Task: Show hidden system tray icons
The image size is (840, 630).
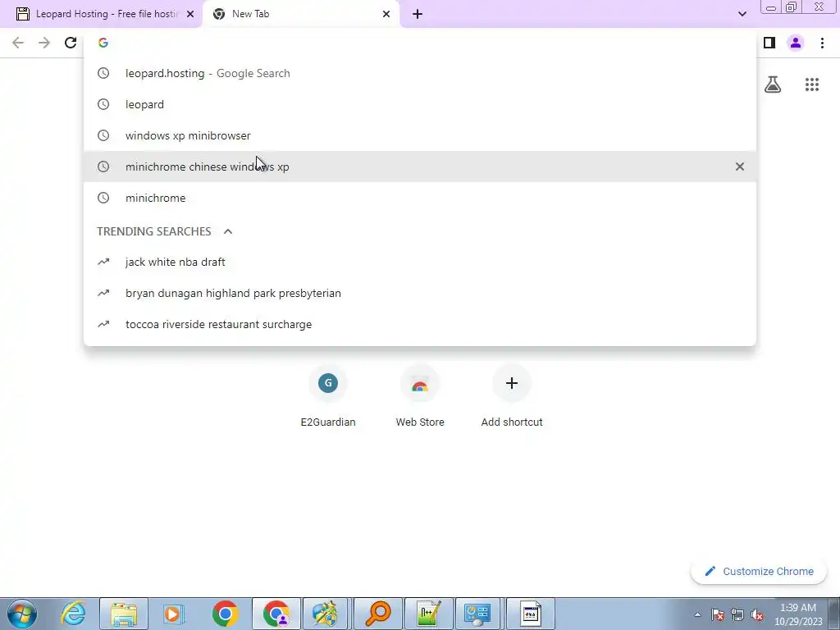Action: coord(697,614)
